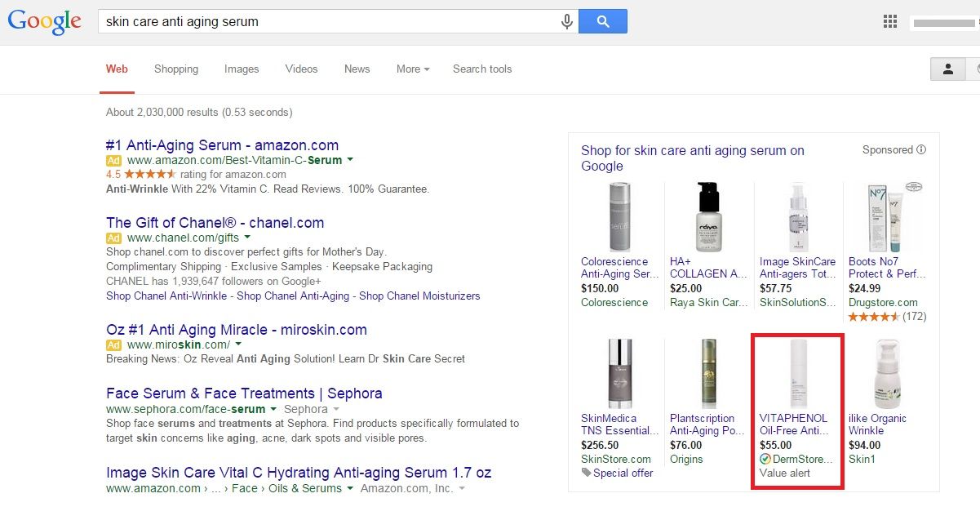Open Face Serum & Face Treatments Sephora result

click(x=244, y=393)
